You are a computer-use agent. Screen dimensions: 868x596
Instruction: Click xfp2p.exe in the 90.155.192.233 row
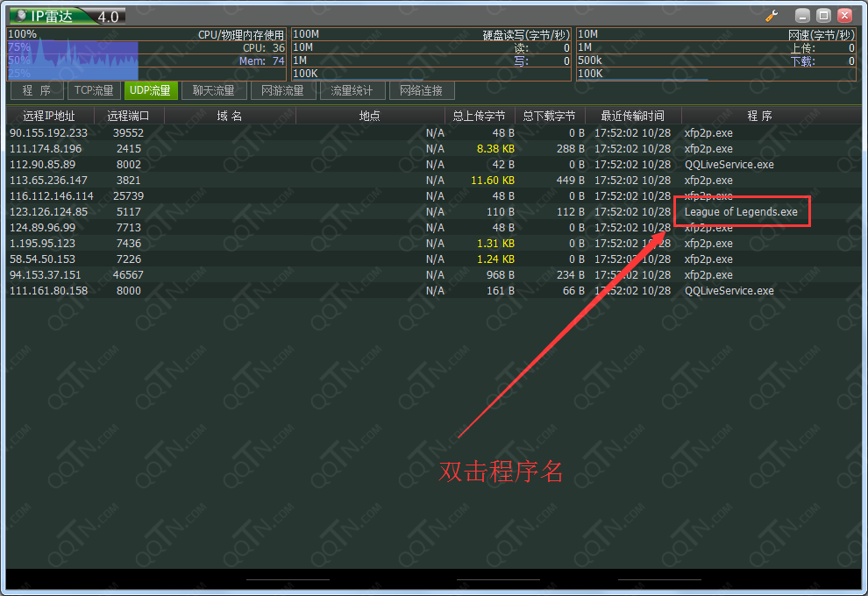[x=708, y=133]
